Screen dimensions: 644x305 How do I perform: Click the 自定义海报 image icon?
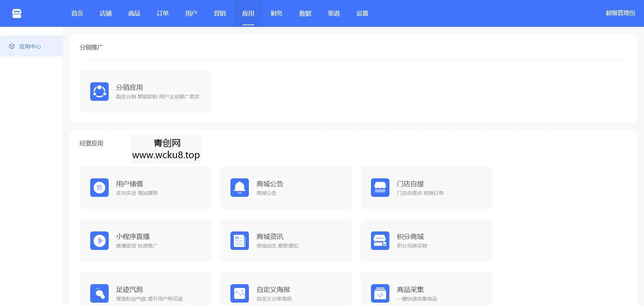(239, 293)
